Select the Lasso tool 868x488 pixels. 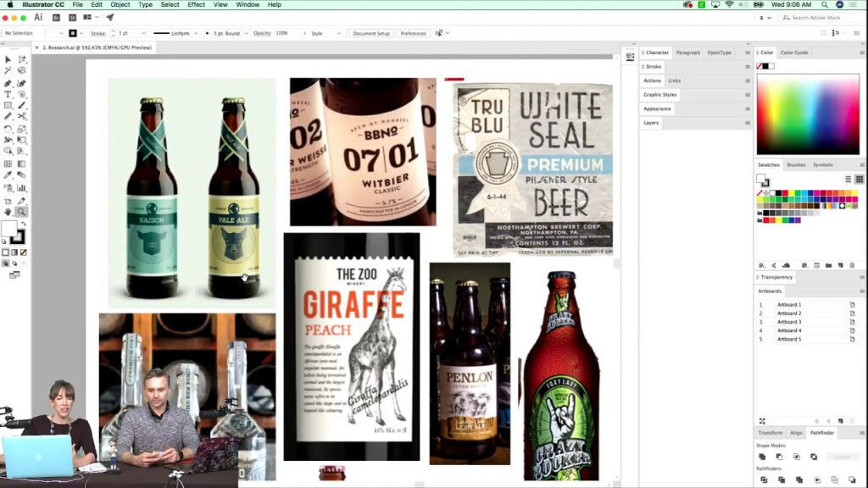pos(21,71)
